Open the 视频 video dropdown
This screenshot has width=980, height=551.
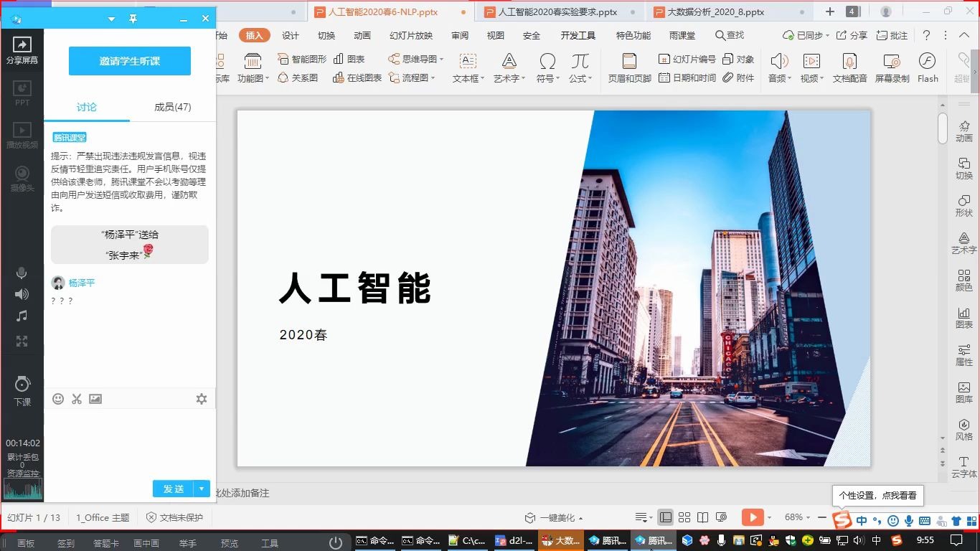coord(811,68)
